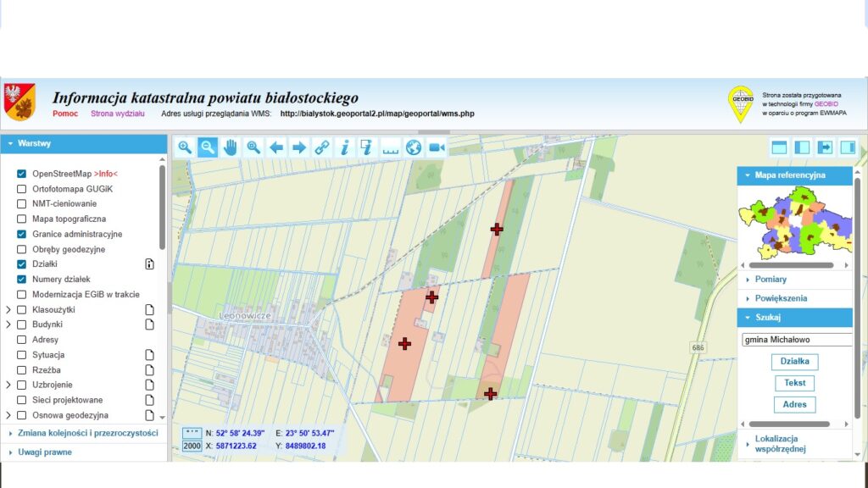Expand Zmiana kolejności i przezroczystości section
The image size is (868, 488).
pos(87,433)
